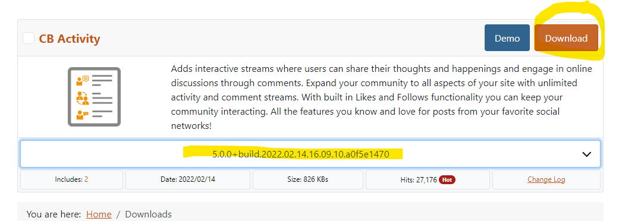Screen dimensions: 644x221
Task: Click the Date: 2022/02/14 info cell
Action: click(x=188, y=179)
